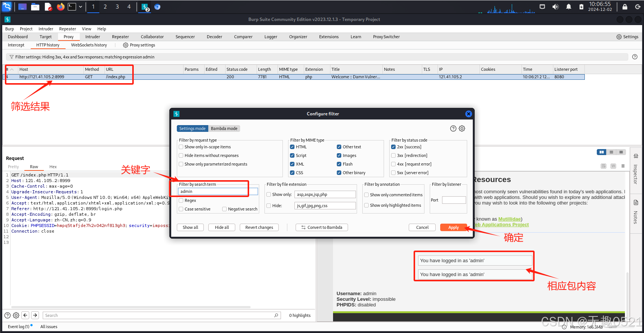The image size is (644, 333).
Task: Open the terminal emulator in the panel
Action: (x=72, y=7)
